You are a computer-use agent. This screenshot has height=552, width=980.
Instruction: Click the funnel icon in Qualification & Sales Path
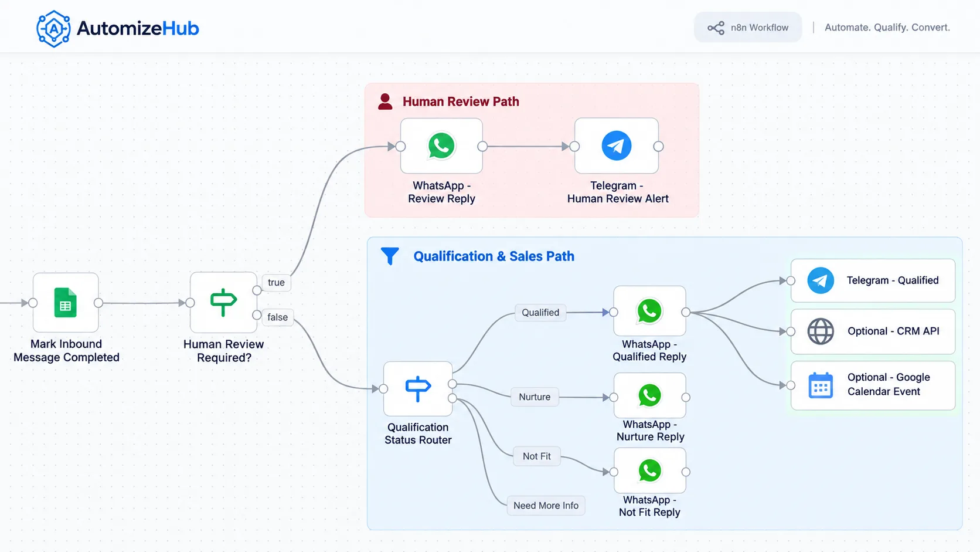pyautogui.click(x=390, y=256)
